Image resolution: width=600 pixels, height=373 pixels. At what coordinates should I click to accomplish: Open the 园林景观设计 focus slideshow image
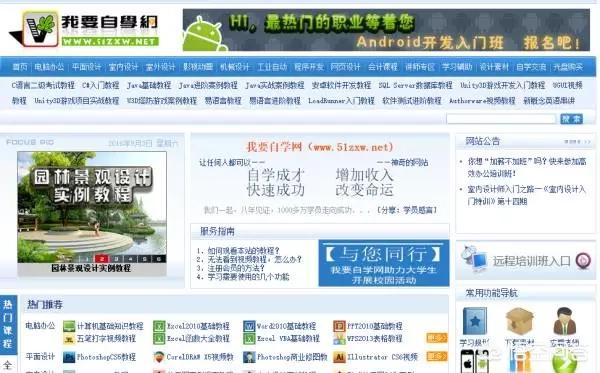point(92,207)
